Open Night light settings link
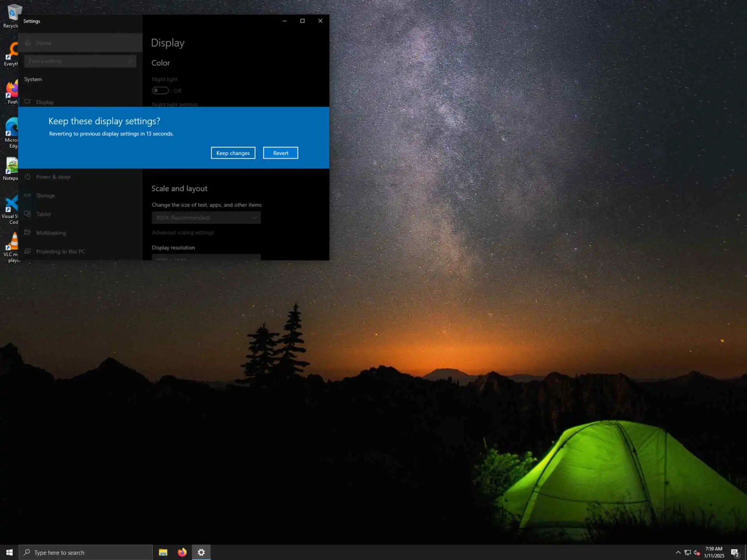The image size is (747, 560). coord(175,104)
